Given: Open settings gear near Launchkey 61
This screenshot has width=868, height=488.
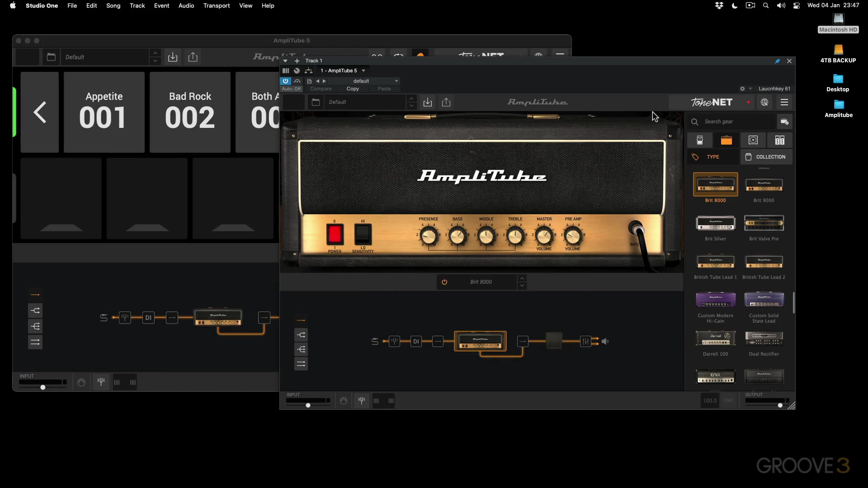Looking at the screenshot, I should click(x=742, y=89).
